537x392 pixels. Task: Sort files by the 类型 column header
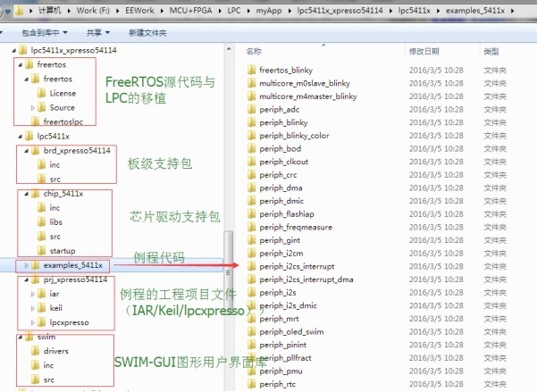[491, 52]
